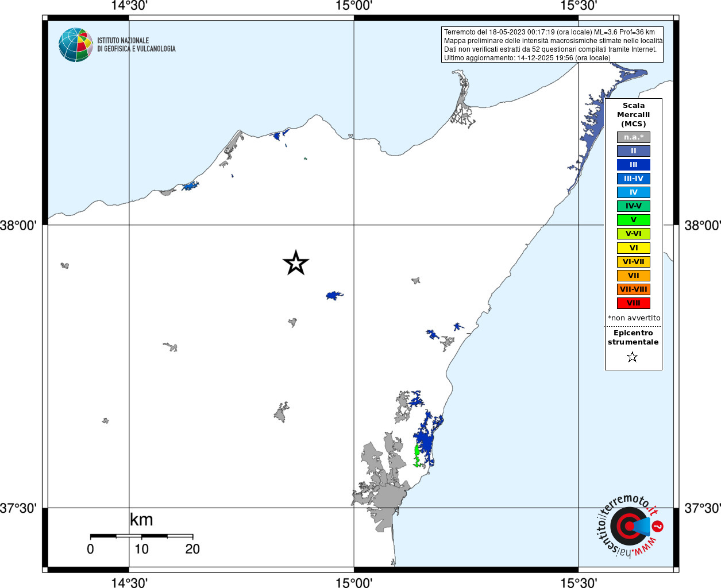721x588 pixels.
Task: Click the bottom 14°30' longitude label
Action: [129, 582]
